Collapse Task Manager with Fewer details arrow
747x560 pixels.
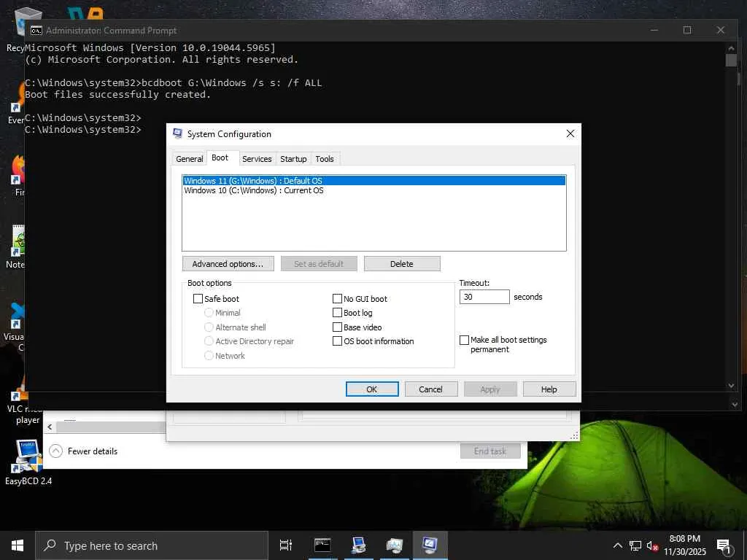click(x=55, y=451)
